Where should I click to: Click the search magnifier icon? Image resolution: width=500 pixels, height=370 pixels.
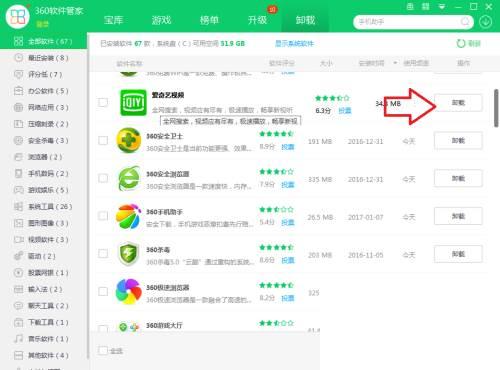(x=465, y=22)
